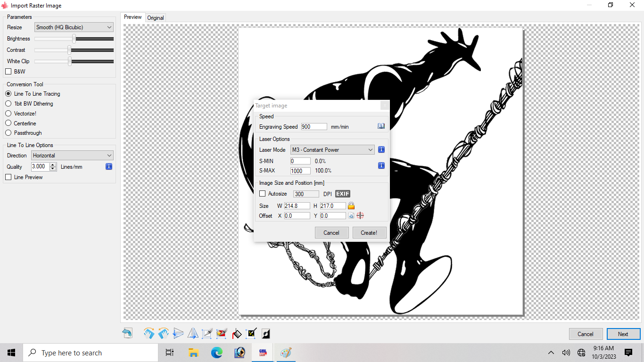This screenshot has height=362, width=644.
Task: Click the White Clip slider handle
Action: coord(70,61)
